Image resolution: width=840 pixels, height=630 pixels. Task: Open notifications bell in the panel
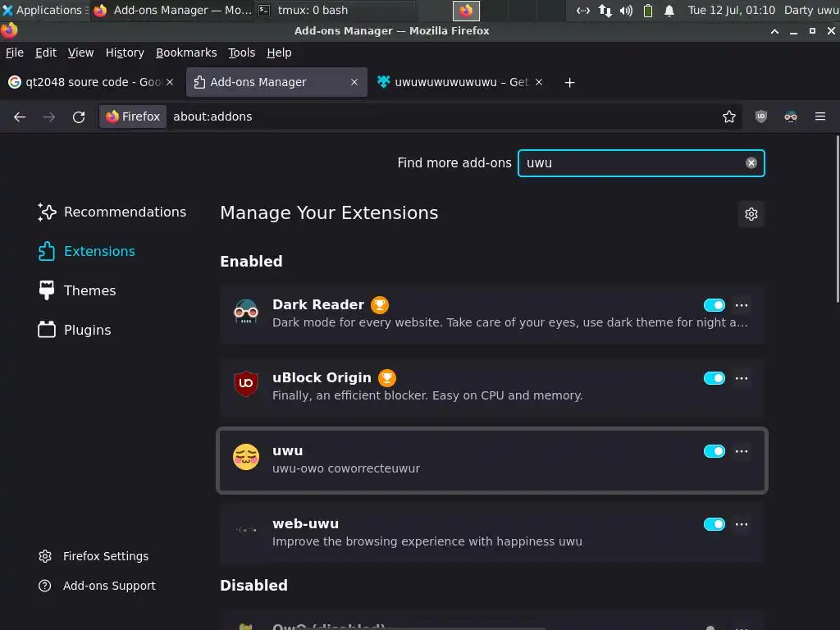[x=669, y=10]
